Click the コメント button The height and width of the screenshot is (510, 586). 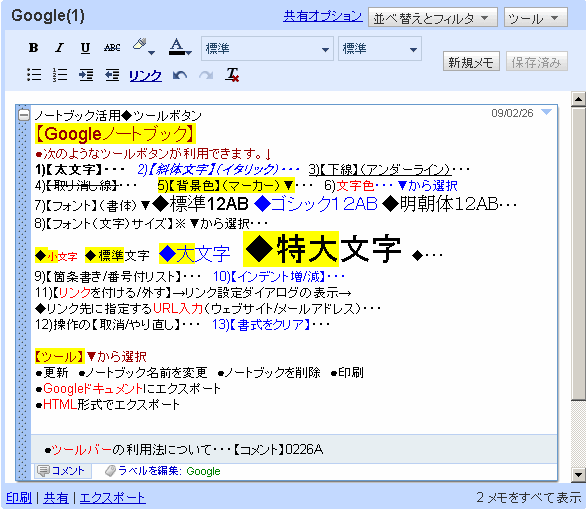pos(63,471)
